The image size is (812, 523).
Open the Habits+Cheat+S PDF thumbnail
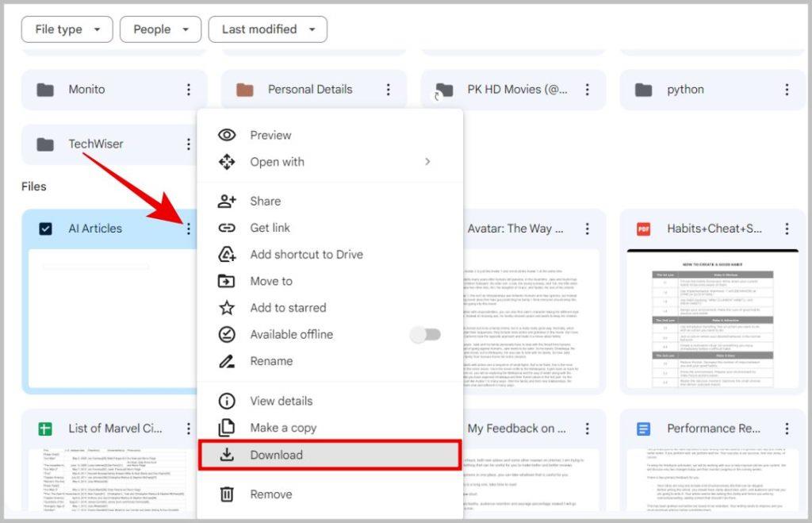coord(713,319)
